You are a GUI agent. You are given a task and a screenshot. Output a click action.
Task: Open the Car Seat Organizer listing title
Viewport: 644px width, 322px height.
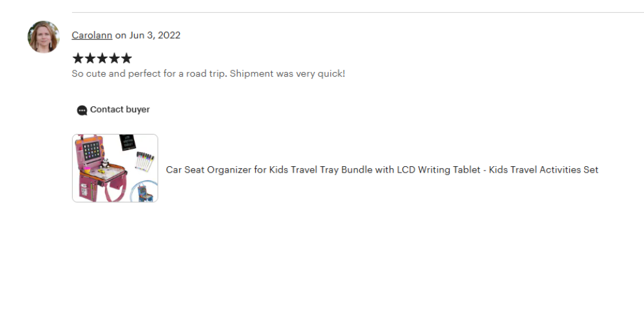[382, 170]
